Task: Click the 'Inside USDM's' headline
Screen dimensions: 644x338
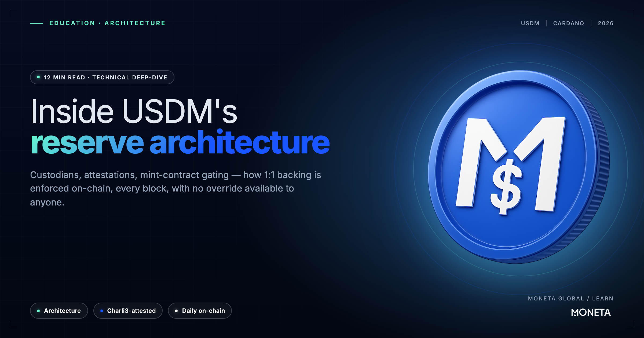Action: pos(134,111)
